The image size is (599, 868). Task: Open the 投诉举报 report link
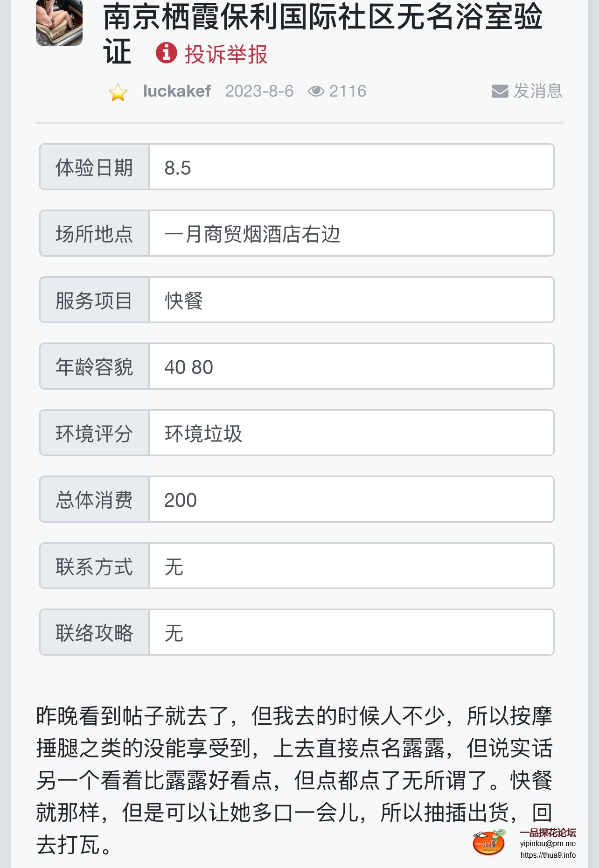tap(226, 54)
